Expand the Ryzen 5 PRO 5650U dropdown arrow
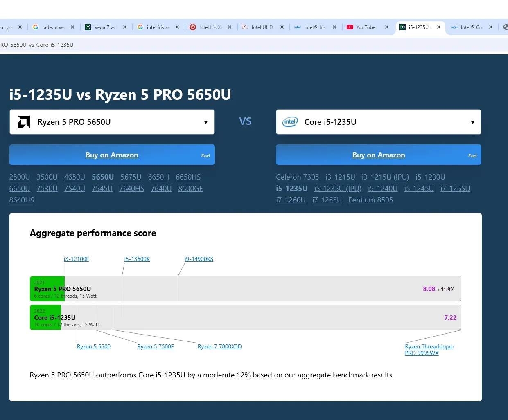Screen dimensions: 508x420 tap(206, 122)
